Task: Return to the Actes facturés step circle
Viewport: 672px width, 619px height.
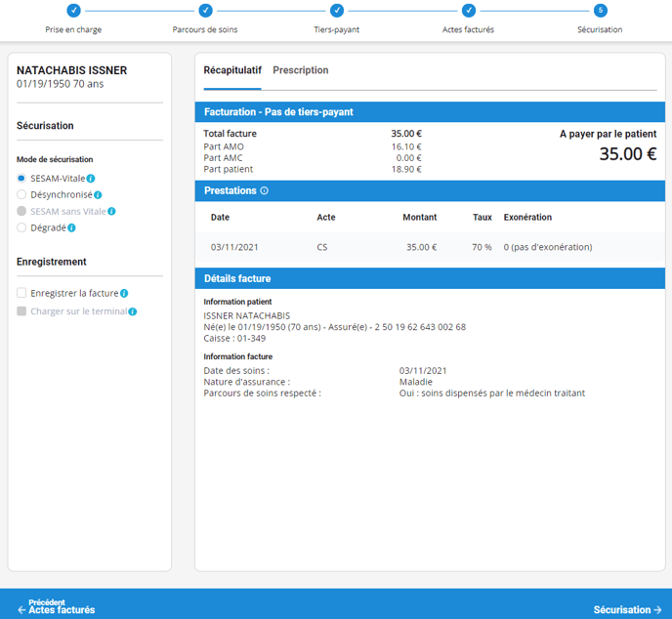Action: [469, 11]
